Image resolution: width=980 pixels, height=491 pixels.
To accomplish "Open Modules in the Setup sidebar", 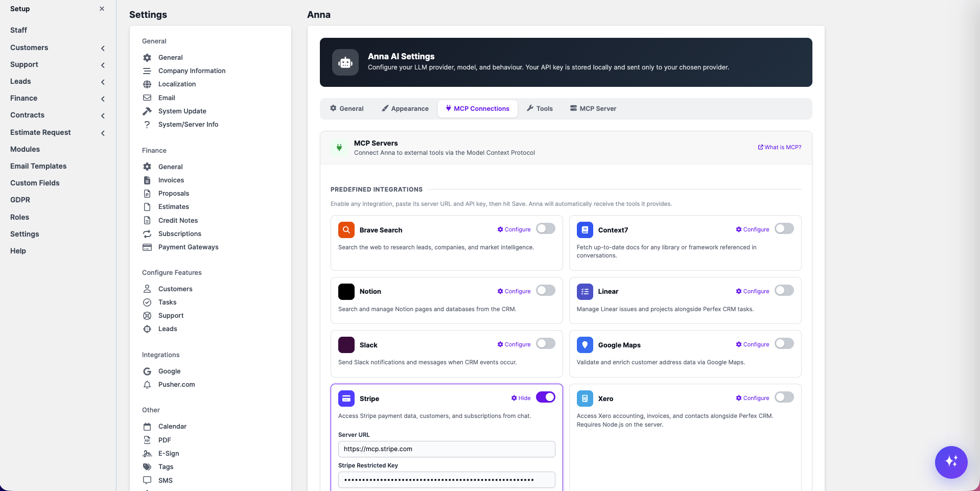I will click(25, 149).
